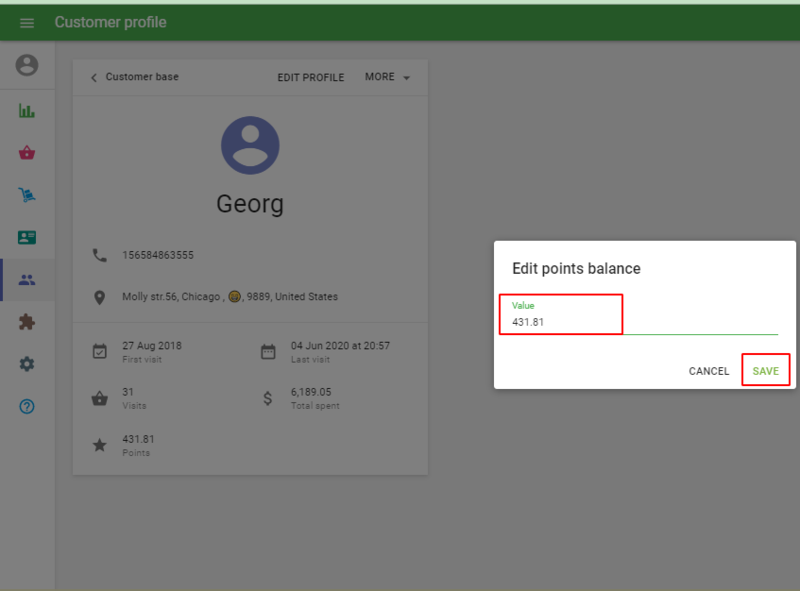Open the Reports bar chart icon
Viewport: 800px width, 591px height.
tap(27, 111)
